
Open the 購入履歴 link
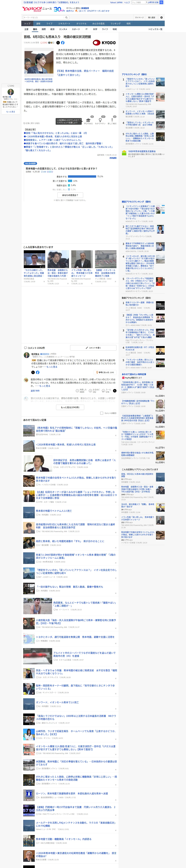[152, 18]
